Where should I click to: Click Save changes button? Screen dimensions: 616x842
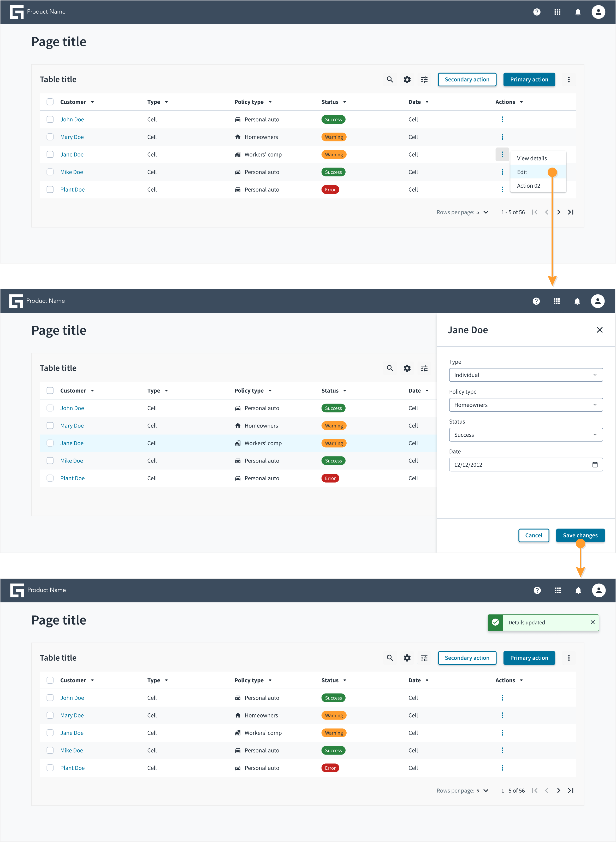click(580, 536)
